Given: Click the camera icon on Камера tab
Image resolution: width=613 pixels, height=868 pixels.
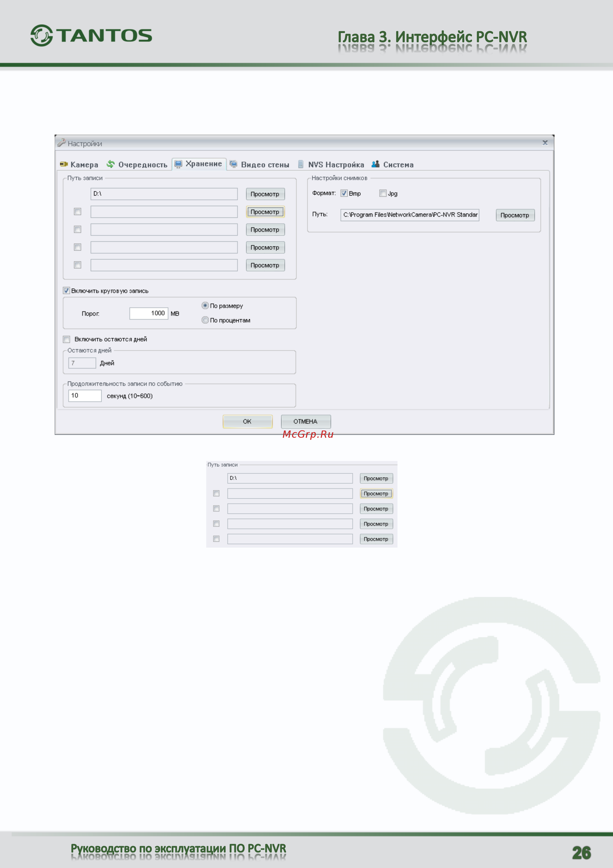Looking at the screenshot, I should pos(64,164).
